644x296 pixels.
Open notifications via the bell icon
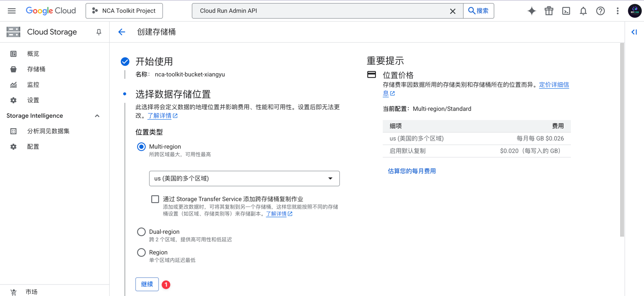(583, 11)
